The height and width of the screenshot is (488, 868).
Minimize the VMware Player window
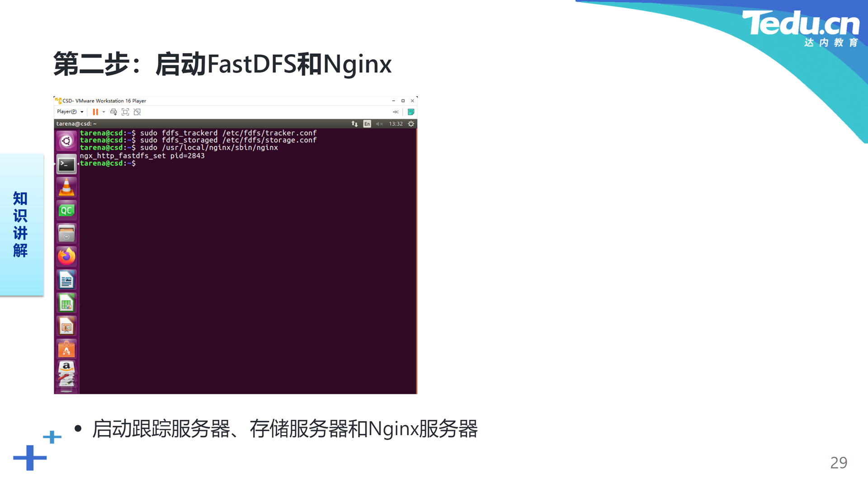(x=393, y=101)
